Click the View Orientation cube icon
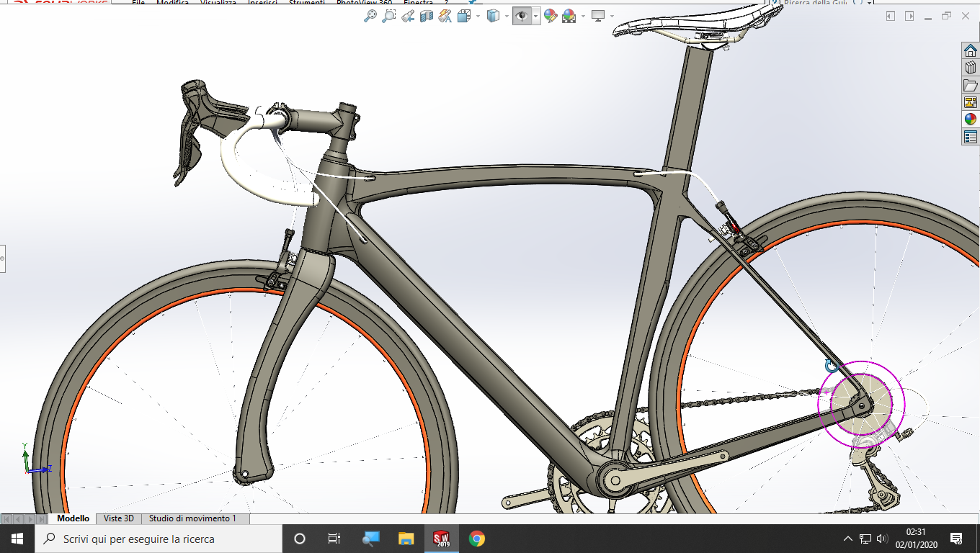 [464, 16]
